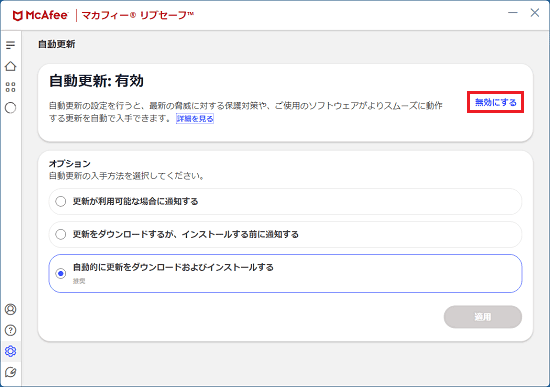The height and width of the screenshot is (387, 550).
Task: Close the McAfee window
Action: tap(535, 13)
